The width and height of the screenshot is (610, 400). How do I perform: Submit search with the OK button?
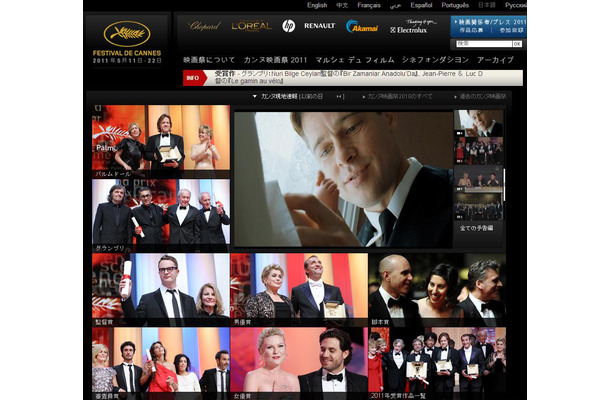pos(517,44)
